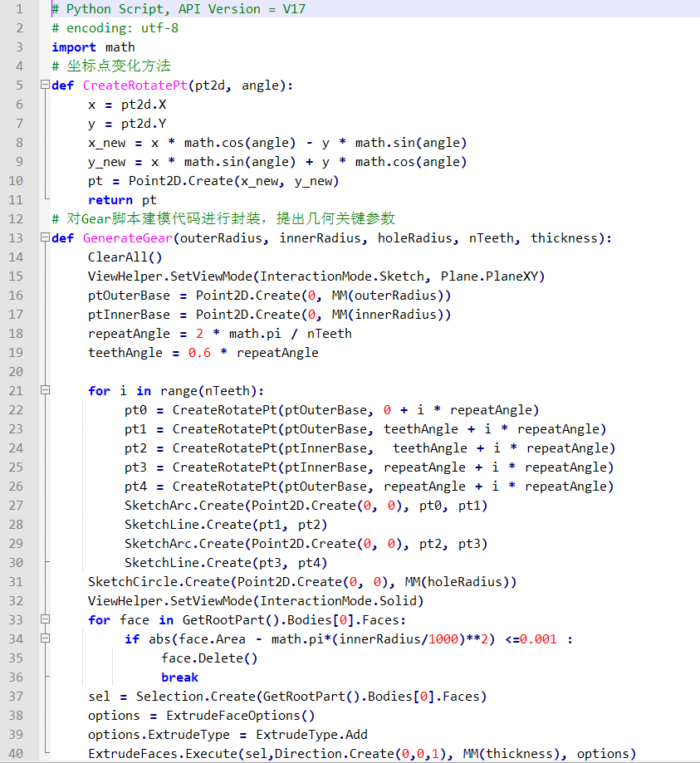Click 'SketchArc.Create' on line 27
The image size is (700, 763).
tap(184, 506)
